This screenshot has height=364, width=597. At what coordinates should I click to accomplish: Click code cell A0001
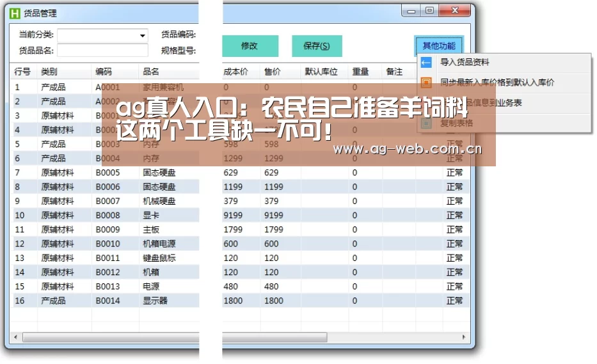pos(107,87)
